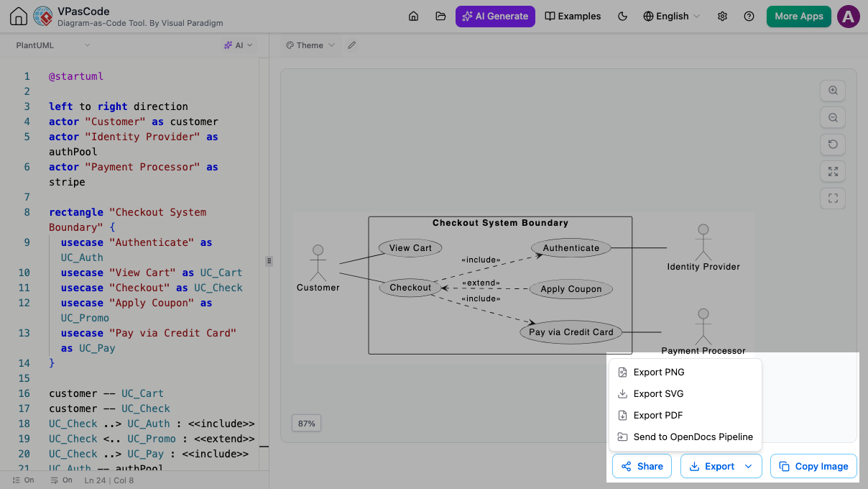Click the fit-to-screen expand arrows icon

coord(833,171)
